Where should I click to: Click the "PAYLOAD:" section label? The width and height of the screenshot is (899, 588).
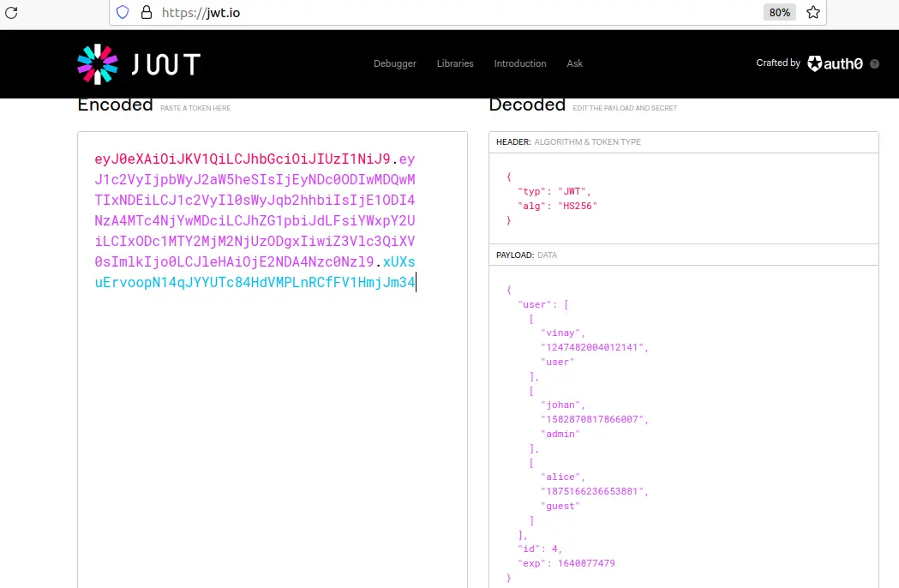pos(515,255)
